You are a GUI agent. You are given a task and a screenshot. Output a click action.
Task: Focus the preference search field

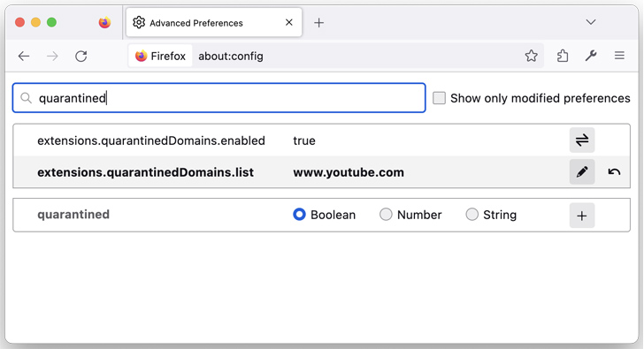pos(218,98)
